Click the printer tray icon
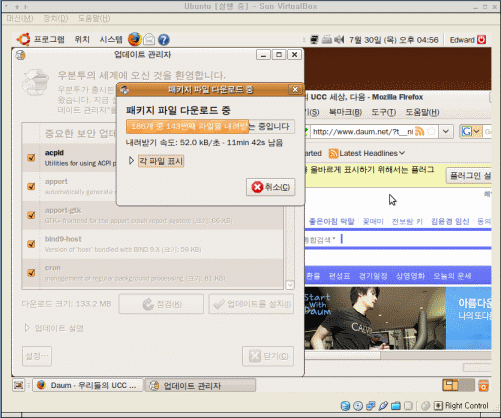501x418 pixels. coord(327,40)
